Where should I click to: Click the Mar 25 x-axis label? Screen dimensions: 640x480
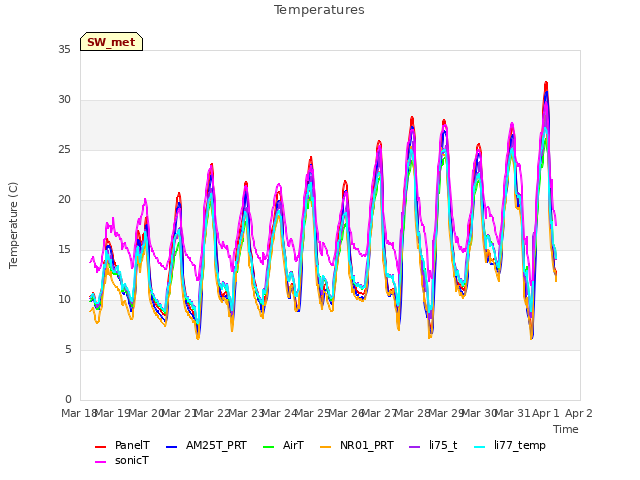pos(313,413)
